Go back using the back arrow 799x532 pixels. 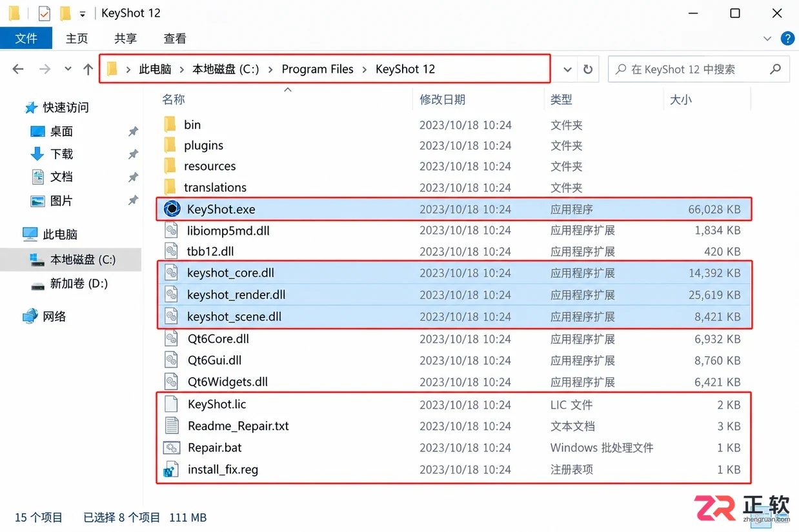pyautogui.click(x=18, y=69)
